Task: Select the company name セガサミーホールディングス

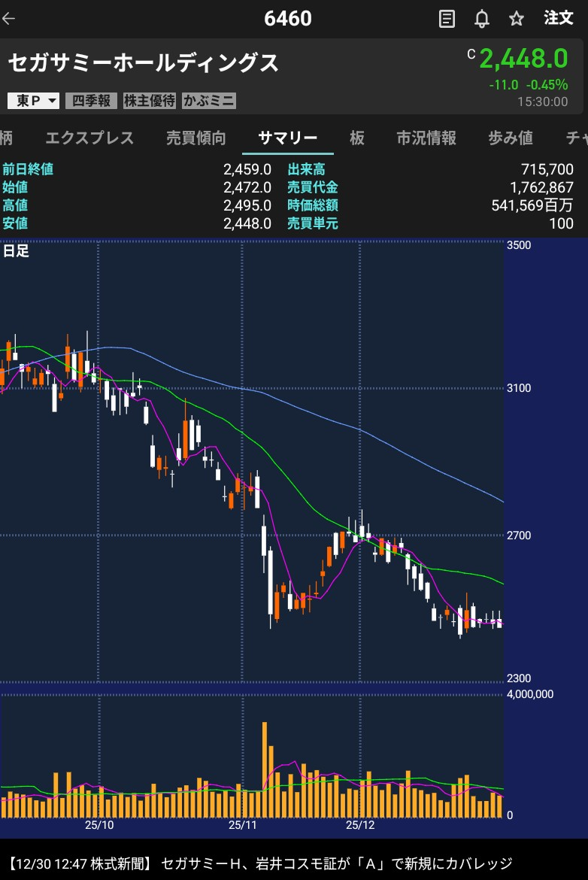Action: pos(143,63)
